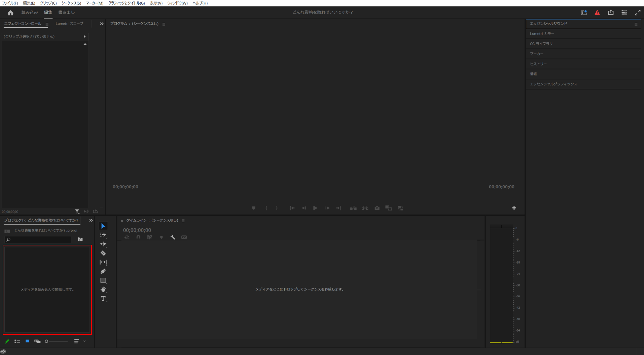Screen dimensions: 644x355
Task: Expand the Project panel bottom chevron
Action: coord(84,341)
